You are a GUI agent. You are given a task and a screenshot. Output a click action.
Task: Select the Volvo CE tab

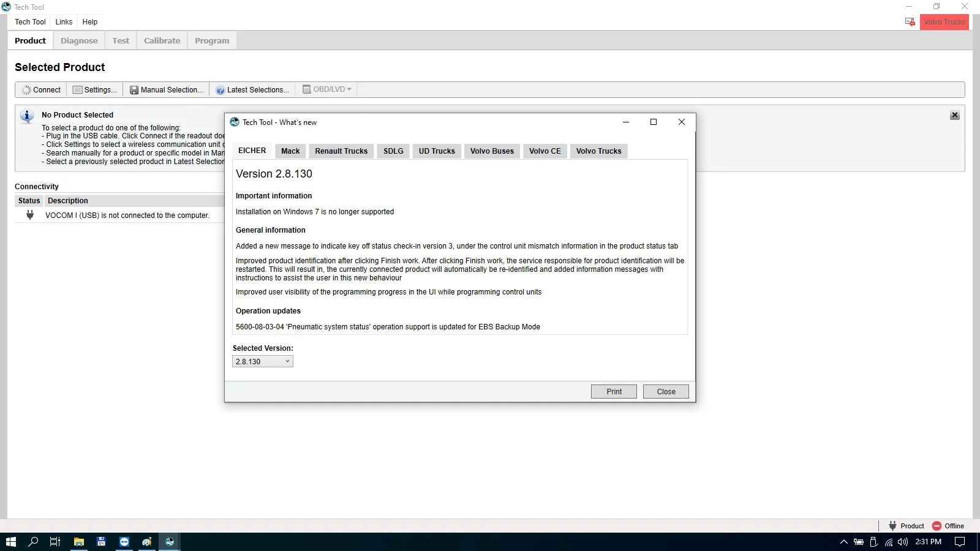(545, 151)
